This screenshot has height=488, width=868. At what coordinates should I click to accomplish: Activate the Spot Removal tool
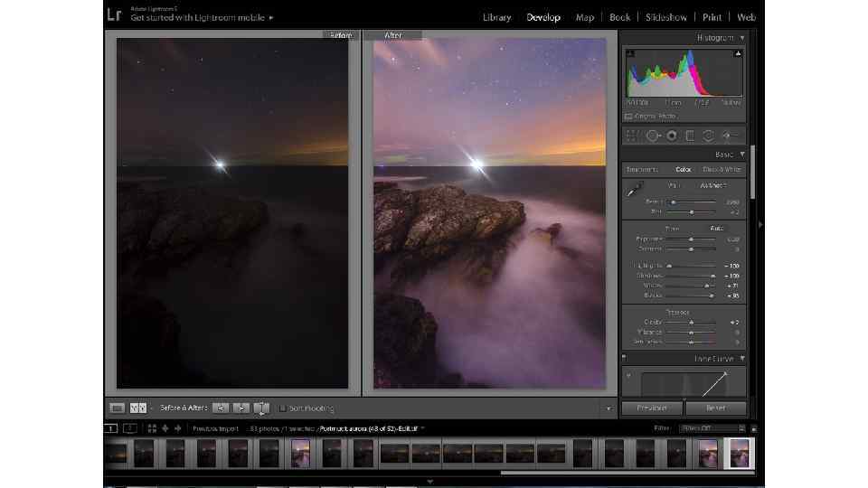pyautogui.click(x=652, y=136)
